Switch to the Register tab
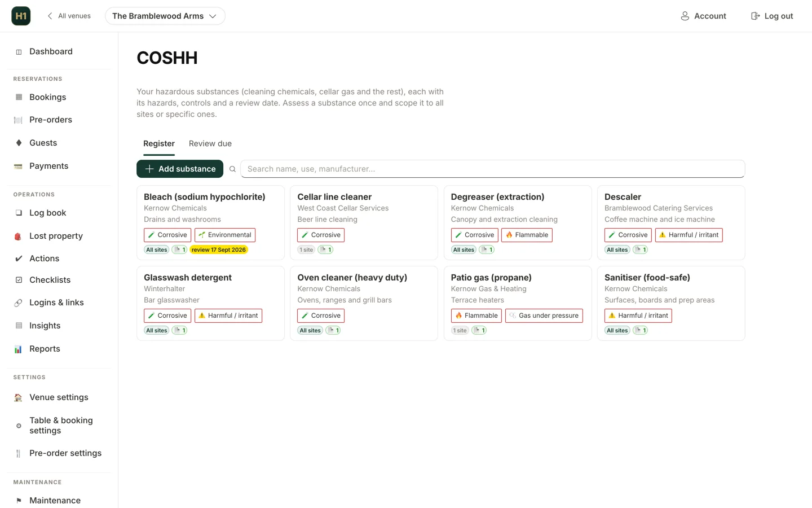Screen dimensions: 812x508 159,143
